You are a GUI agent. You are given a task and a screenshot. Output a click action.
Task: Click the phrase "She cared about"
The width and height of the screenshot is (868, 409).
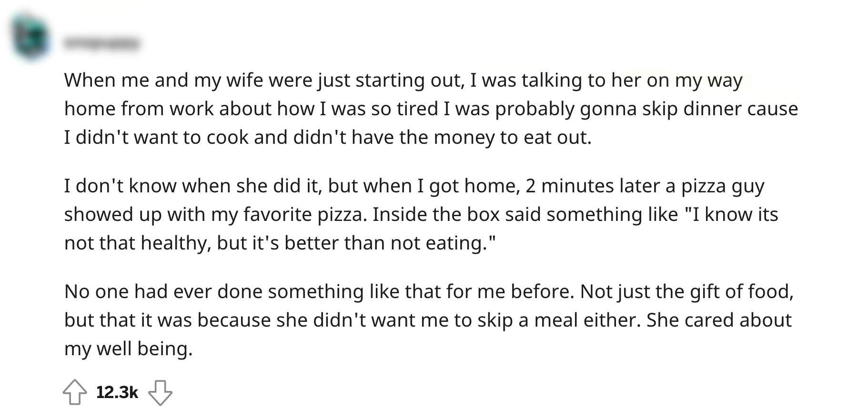click(718, 320)
